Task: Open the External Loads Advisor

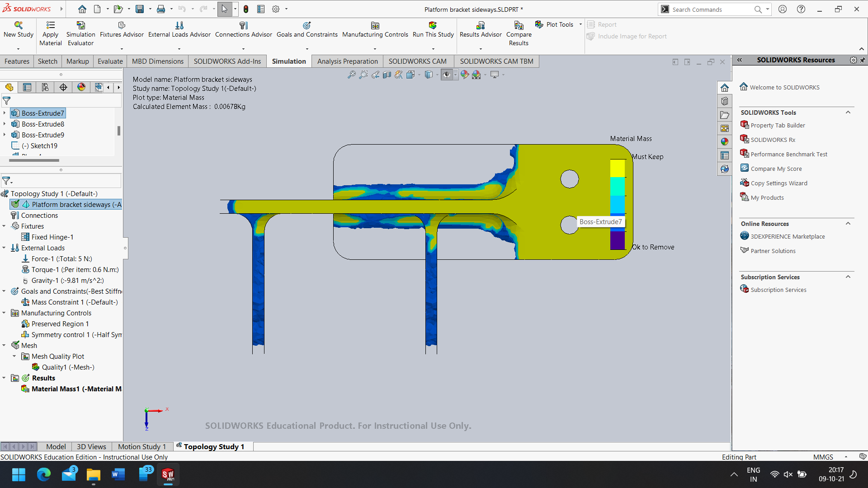Action: pos(179,30)
